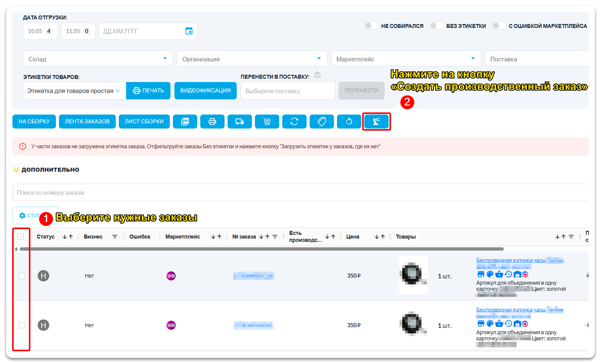Image resolution: width=601 pixels, height=364 pixels.
Task: Click the history clock icon in first order row
Action: (508, 274)
